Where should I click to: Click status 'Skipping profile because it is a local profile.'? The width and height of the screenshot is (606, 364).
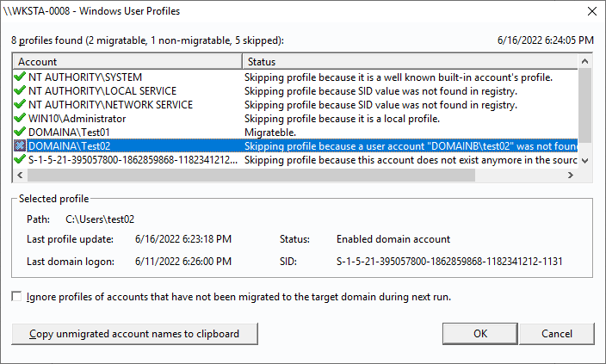[342, 119]
